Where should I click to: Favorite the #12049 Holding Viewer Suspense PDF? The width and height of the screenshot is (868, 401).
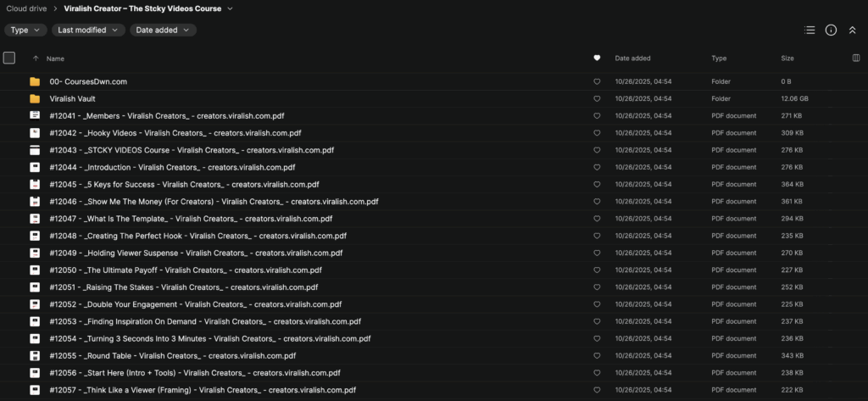pyautogui.click(x=597, y=253)
